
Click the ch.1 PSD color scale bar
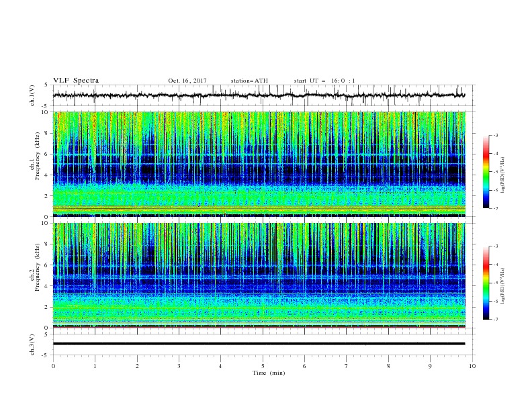(x=486, y=172)
